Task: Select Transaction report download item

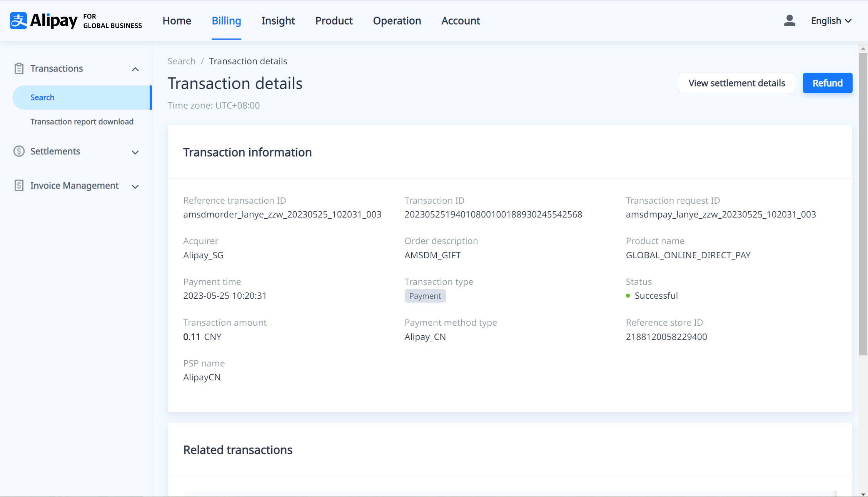Action: (x=82, y=122)
